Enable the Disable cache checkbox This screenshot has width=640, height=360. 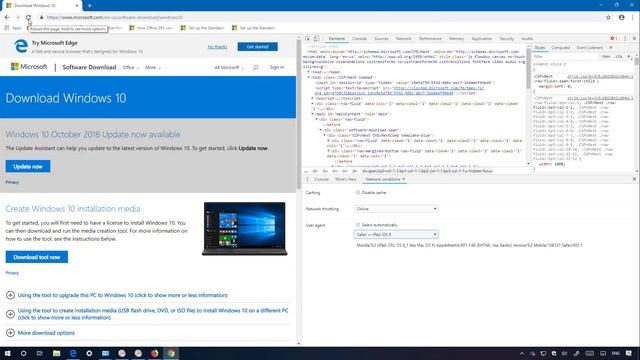coord(358,192)
